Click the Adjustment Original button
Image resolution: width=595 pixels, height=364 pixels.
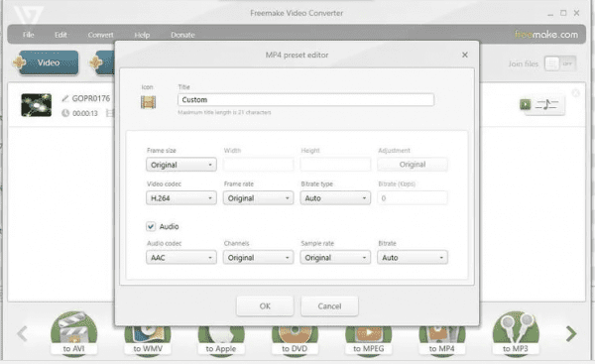(x=413, y=165)
